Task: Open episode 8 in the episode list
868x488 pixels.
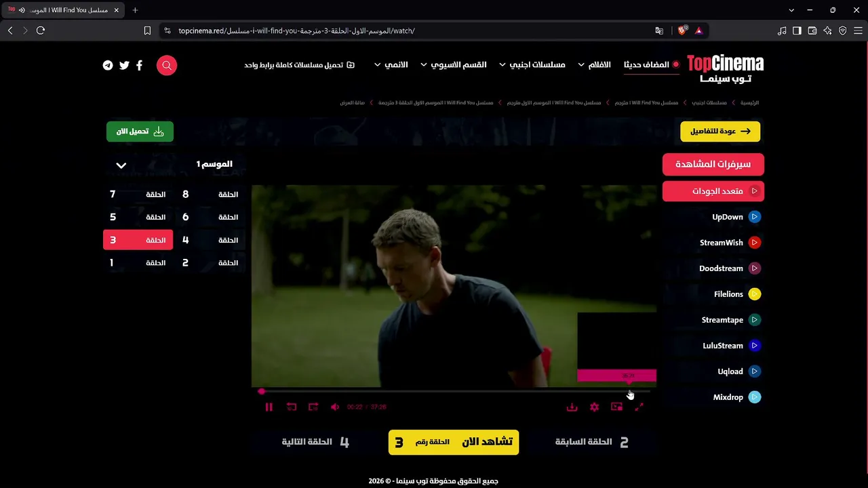Action: point(210,195)
